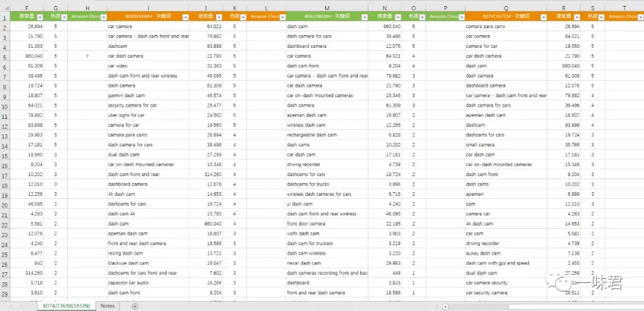The image size is (644, 311).
Task: Select the '842' cell in column F
Action: click(26, 263)
